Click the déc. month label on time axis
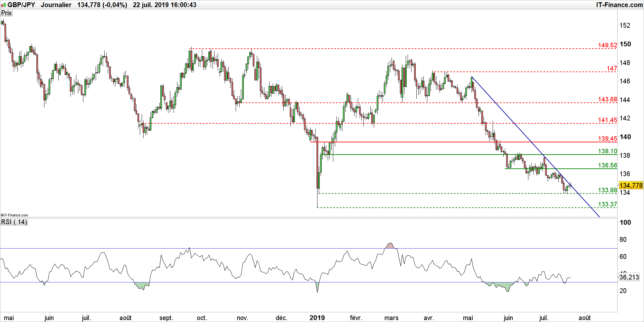This screenshot has width=644, height=322. (x=281, y=318)
